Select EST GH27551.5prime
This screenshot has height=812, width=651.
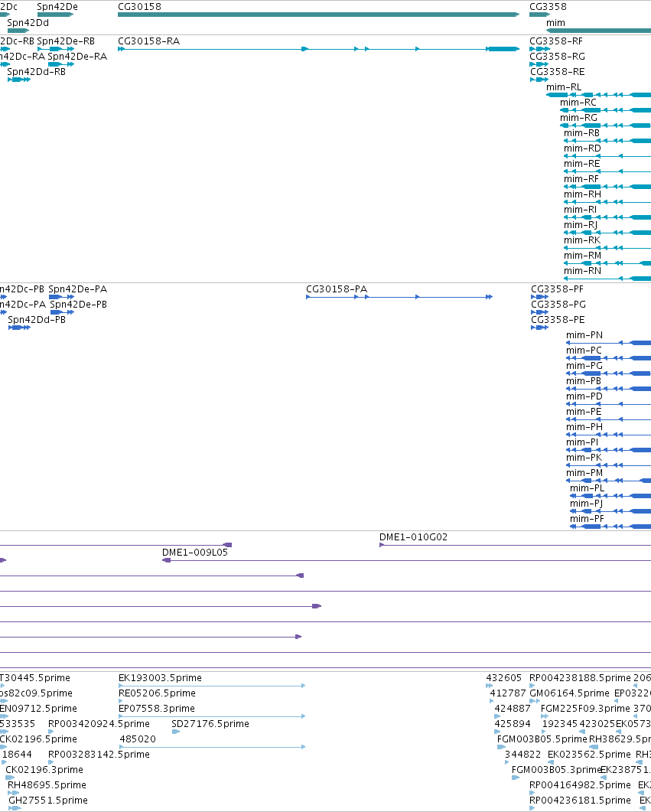click(48, 800)
